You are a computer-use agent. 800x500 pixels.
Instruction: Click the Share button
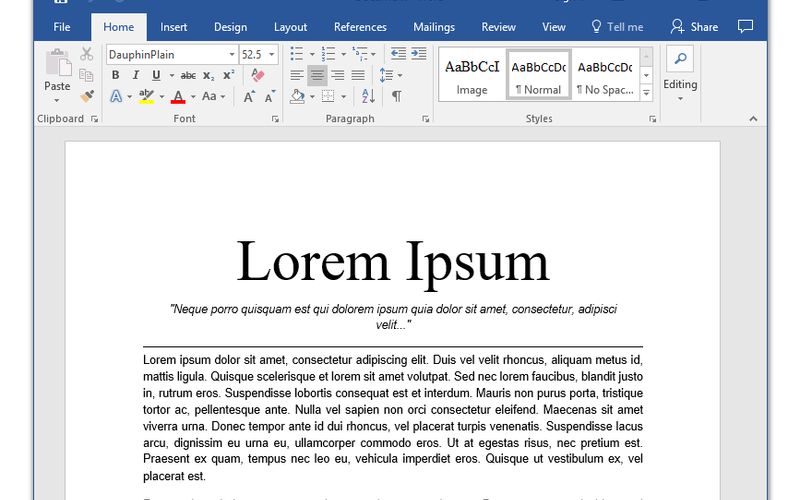point(694,27)
